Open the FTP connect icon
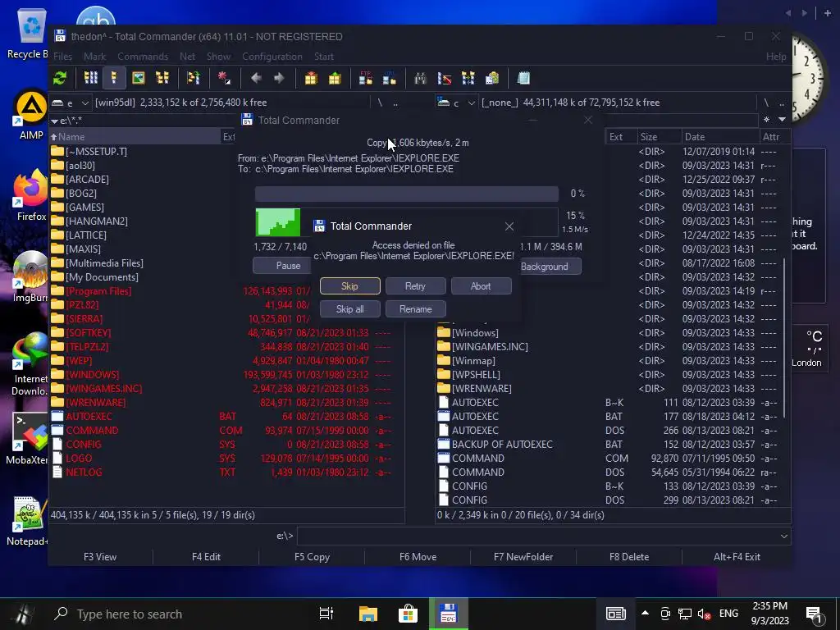 [x=366, y=78]
